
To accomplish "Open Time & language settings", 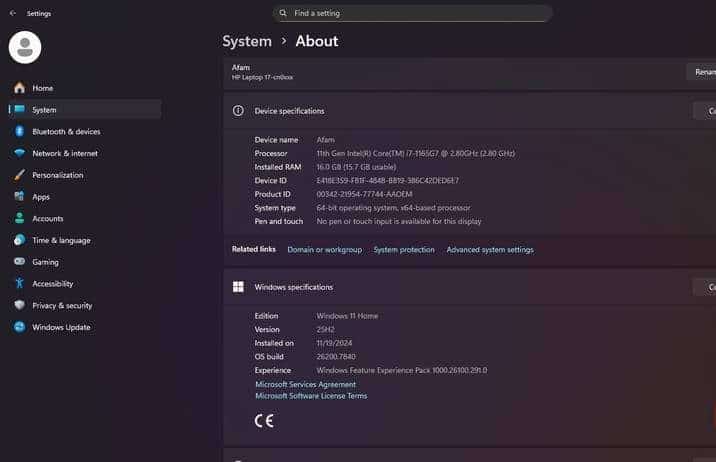I will pos(85,240).
